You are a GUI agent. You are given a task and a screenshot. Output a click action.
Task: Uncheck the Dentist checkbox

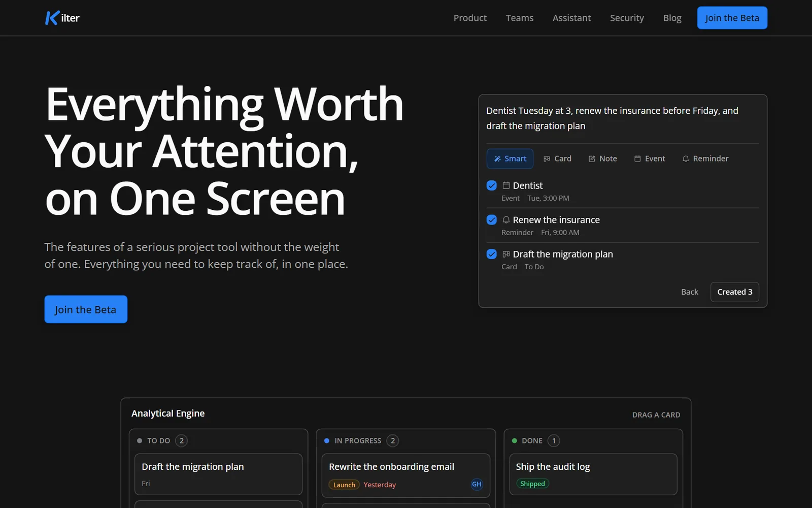(491, 185)
